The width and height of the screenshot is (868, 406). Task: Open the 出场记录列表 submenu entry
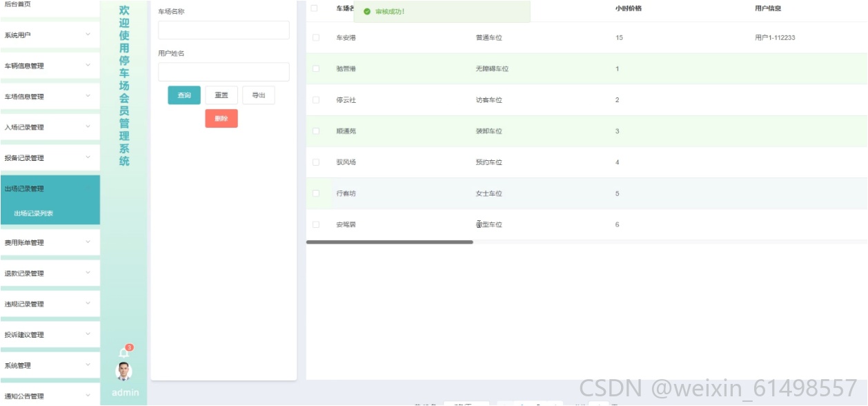[x=50, y=213]
